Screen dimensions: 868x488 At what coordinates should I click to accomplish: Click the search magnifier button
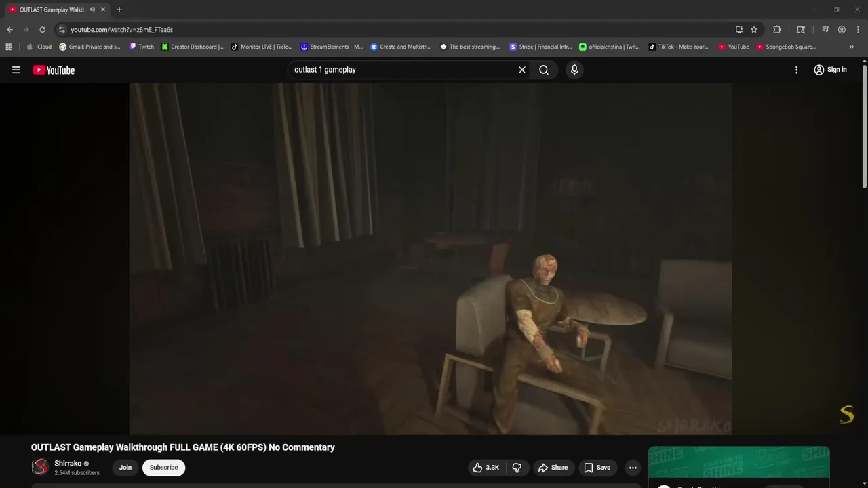pyautogui.click(x=544, y=70)
